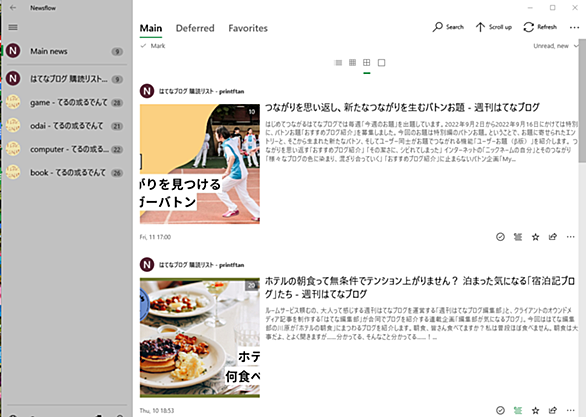Select the single card view layout icon

click(381, 62)
